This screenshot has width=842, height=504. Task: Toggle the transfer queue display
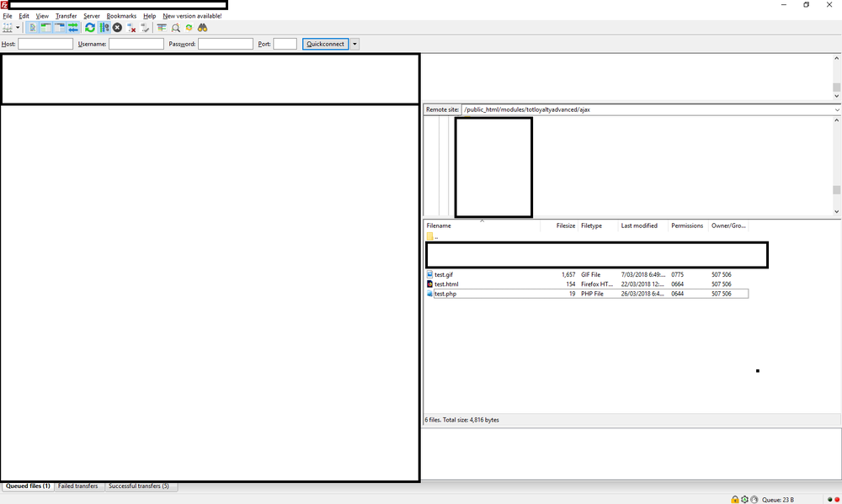click(73, 28)
